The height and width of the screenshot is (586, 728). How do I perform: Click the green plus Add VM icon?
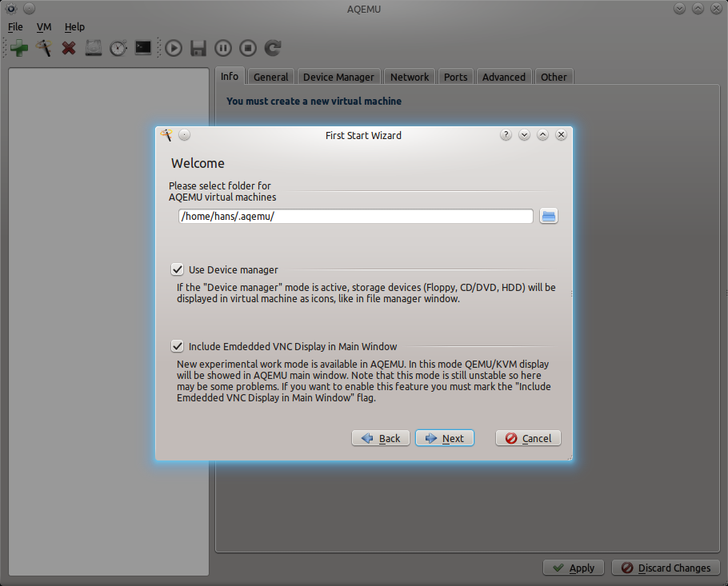pyautogui.click(x=19, y=48)
